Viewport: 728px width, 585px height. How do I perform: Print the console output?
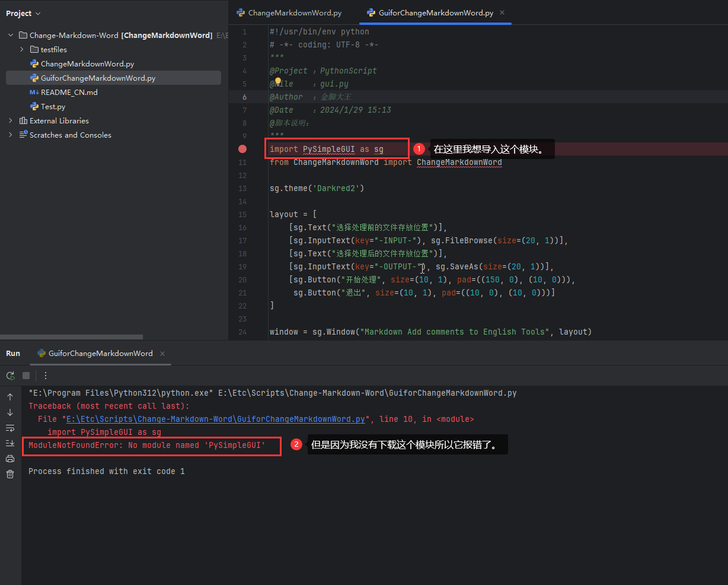[x=10, y=459]
